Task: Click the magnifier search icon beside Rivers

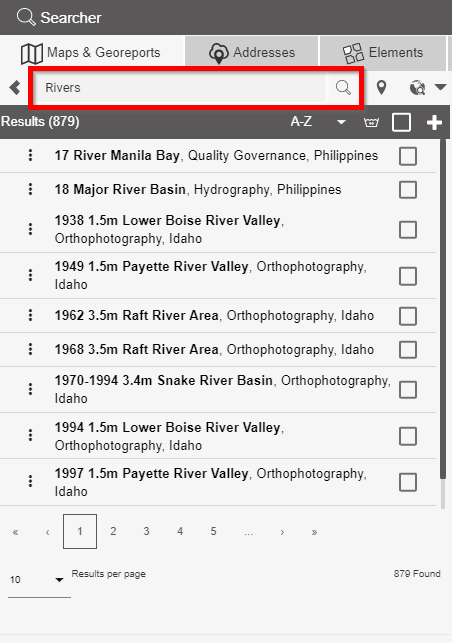Action: [x=343, y=87]
